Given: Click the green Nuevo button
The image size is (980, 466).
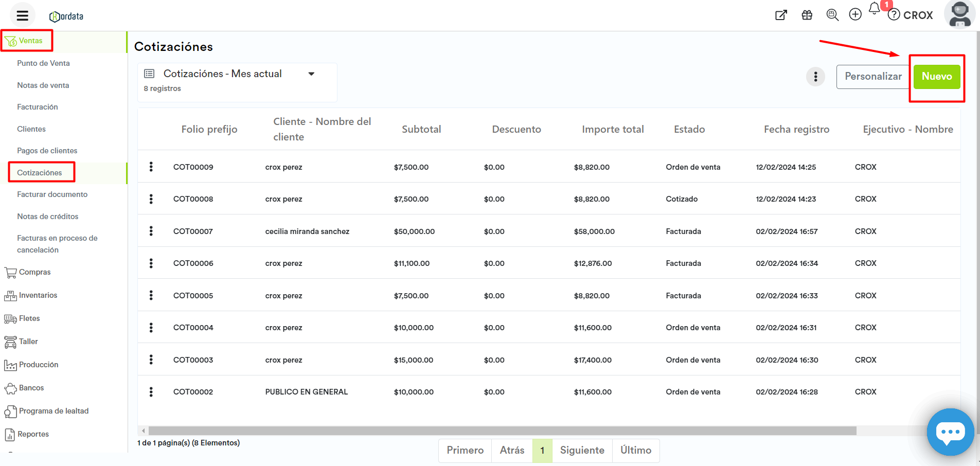Looking at the screenshot, I should click(x=936, y=77).
